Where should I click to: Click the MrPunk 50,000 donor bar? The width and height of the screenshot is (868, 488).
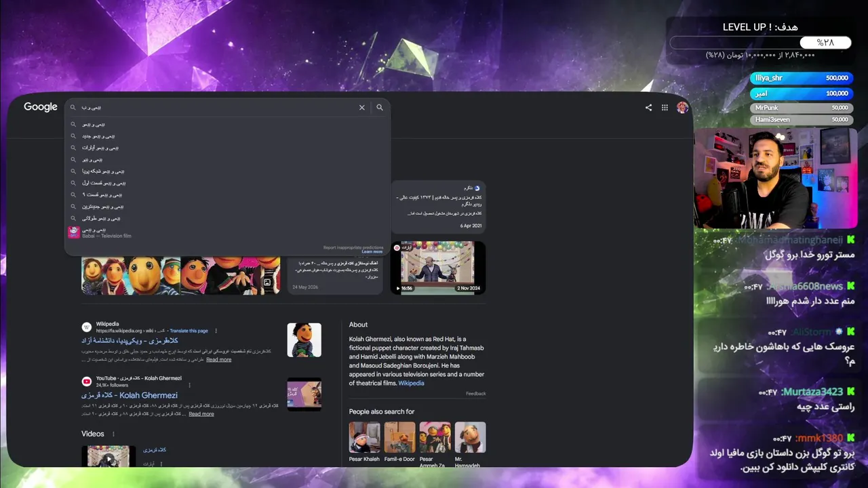801,108
